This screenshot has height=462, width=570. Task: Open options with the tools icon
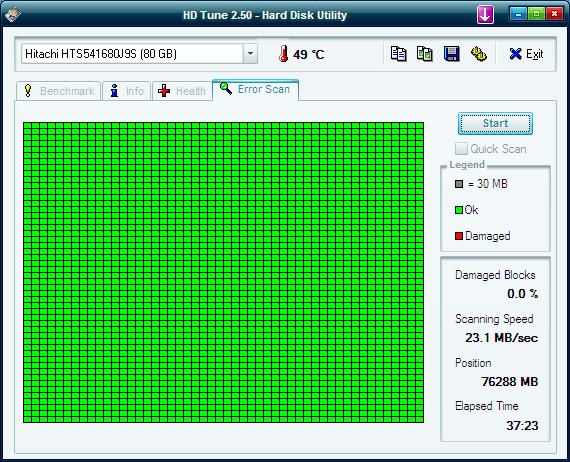478,54
